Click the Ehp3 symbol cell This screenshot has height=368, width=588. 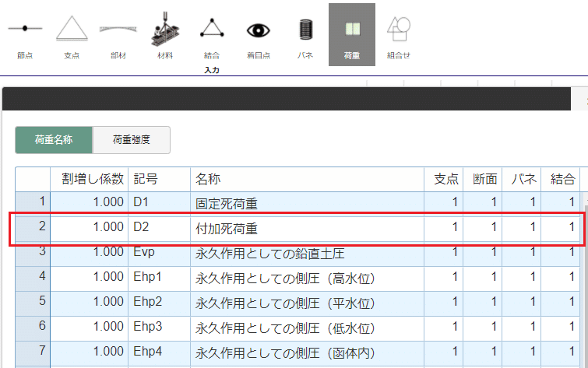160,327
